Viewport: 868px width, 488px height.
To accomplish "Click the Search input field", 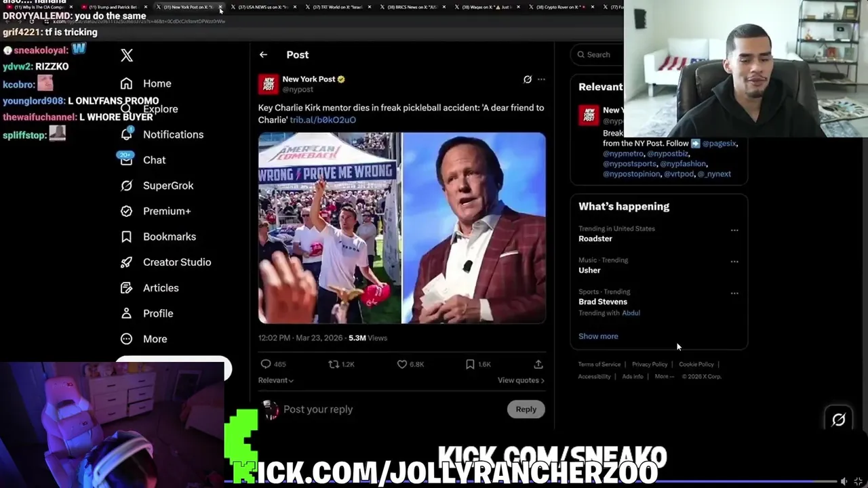I will click(x=598, y=55).
